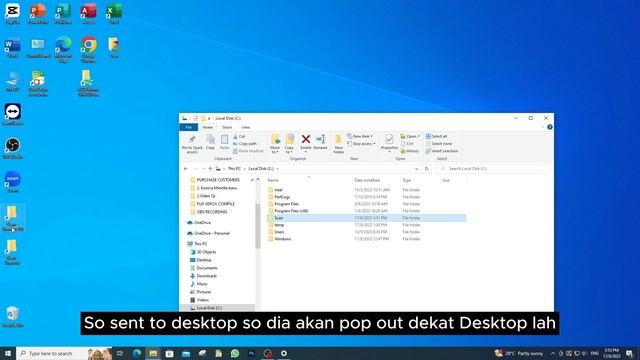Screen dimensions: 640x360
Task: Open the Explorer Help icon
Action: click(550, 127)
